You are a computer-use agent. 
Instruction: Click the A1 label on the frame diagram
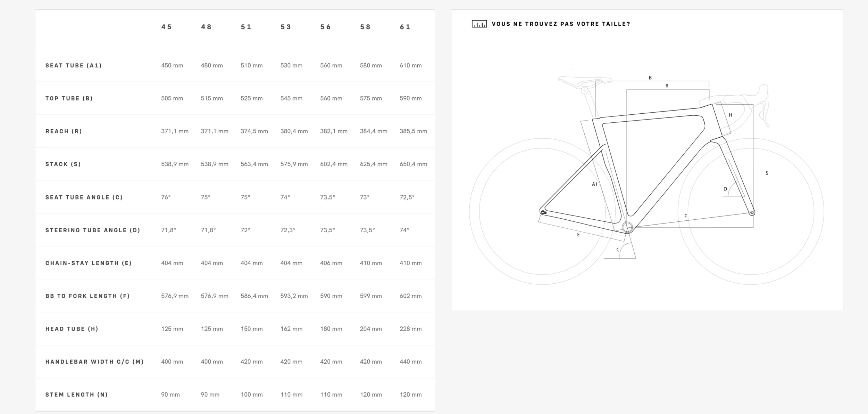point(595,184)
